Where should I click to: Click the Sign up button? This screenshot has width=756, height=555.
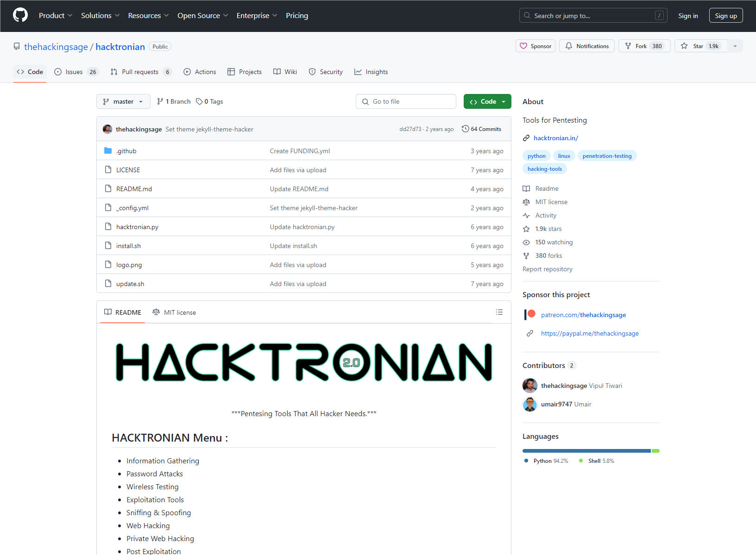pos(726,15)
